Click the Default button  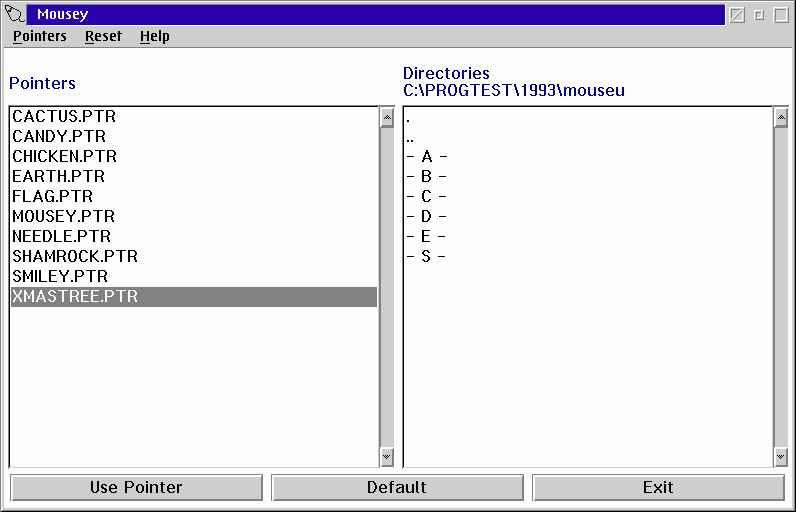397,488
